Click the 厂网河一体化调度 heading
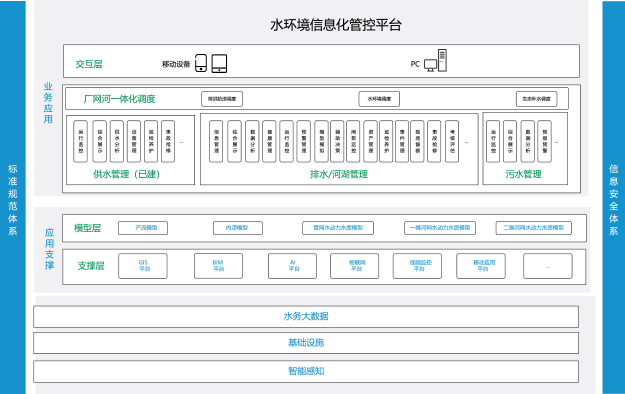This screenshot has height=394, width=625. pyautogui.click(x=119, y=99)
